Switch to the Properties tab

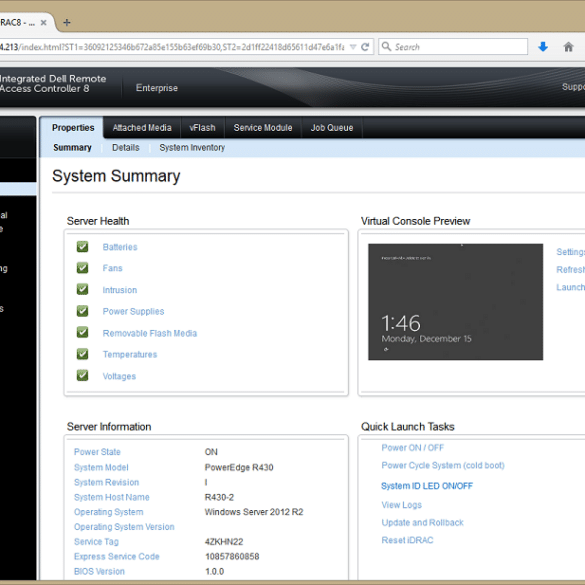[x=73, y=128]
